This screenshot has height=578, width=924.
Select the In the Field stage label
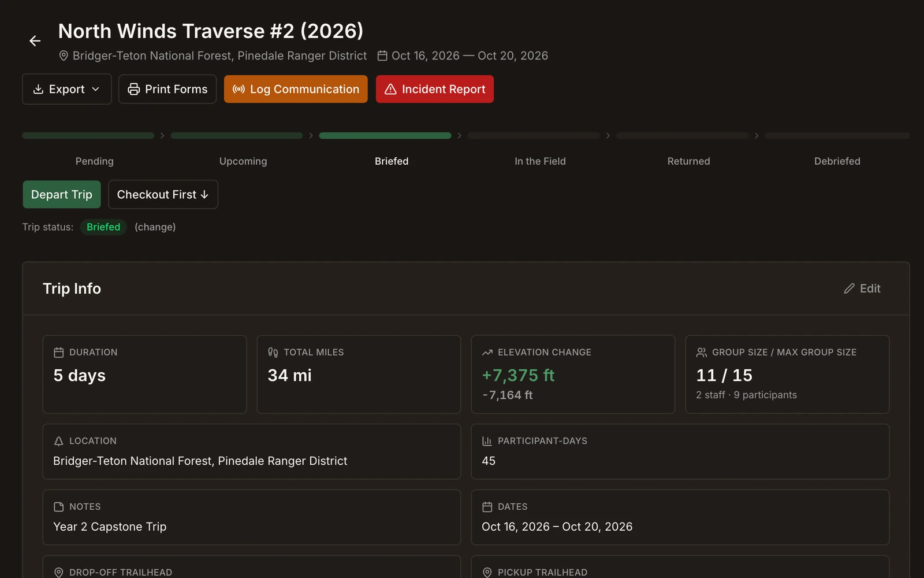click(x=540, y=161)
